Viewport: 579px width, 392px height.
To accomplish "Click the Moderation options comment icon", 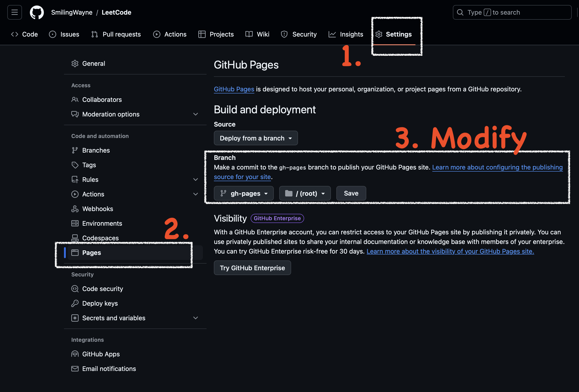I will [x=75, y=114].
